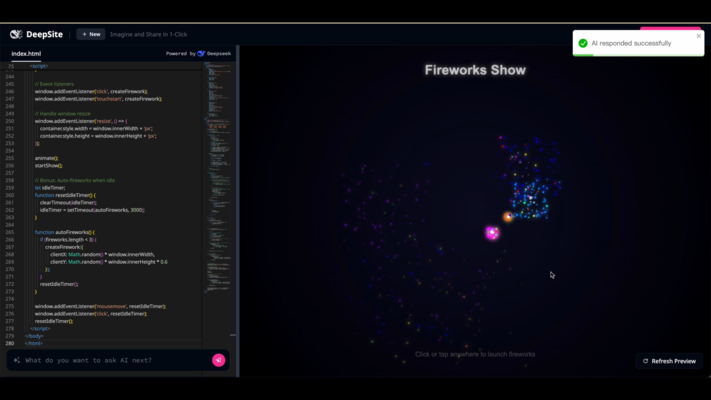
Task: Click line number 280 in editor gutter
Action: click(x=10, y=343)
